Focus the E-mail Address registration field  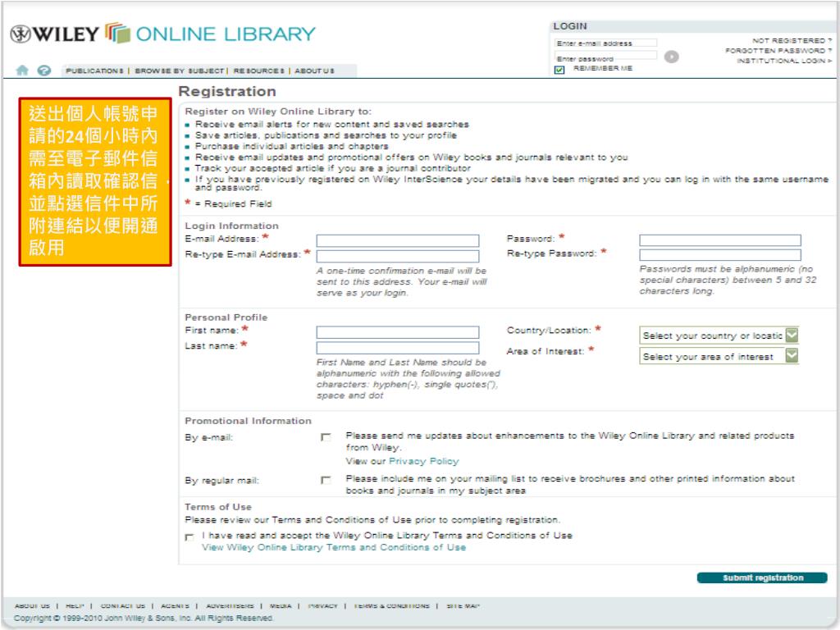coord(398,240)
